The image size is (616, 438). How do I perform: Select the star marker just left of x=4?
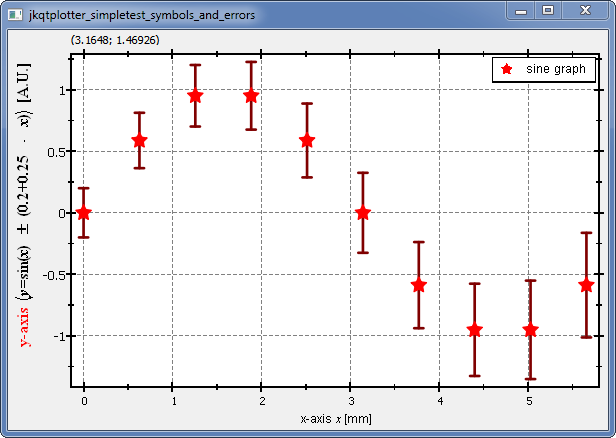tap(419, 285)
